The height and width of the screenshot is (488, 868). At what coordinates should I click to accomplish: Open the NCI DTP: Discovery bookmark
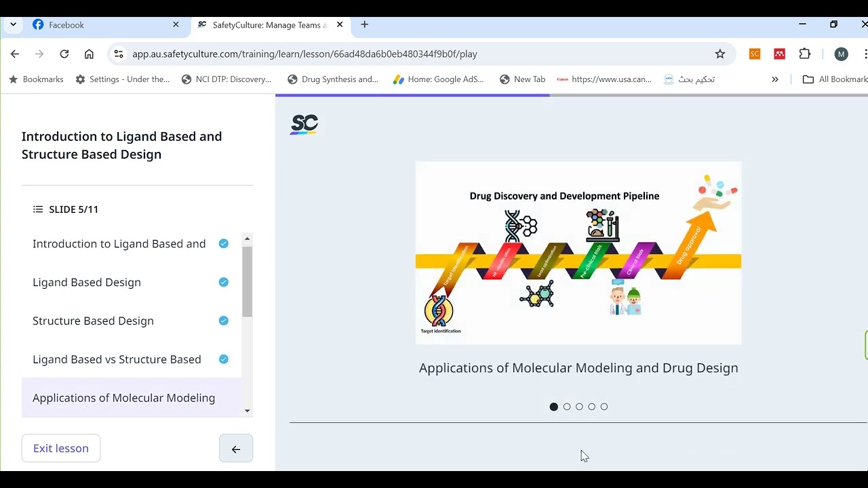click(226, 79)
